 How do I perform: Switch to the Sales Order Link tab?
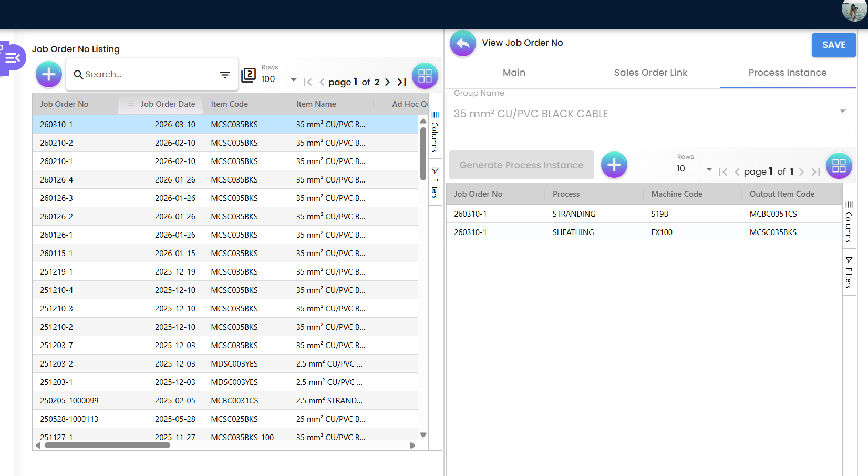[650, 73]
